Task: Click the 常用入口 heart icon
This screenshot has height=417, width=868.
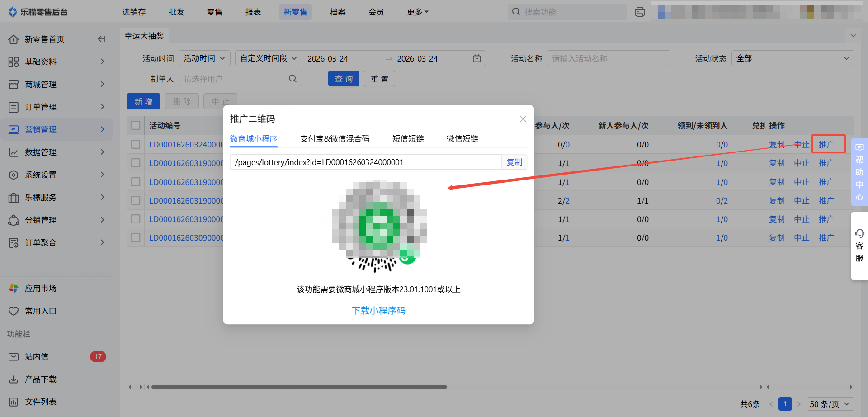Action: click(14, 311)
